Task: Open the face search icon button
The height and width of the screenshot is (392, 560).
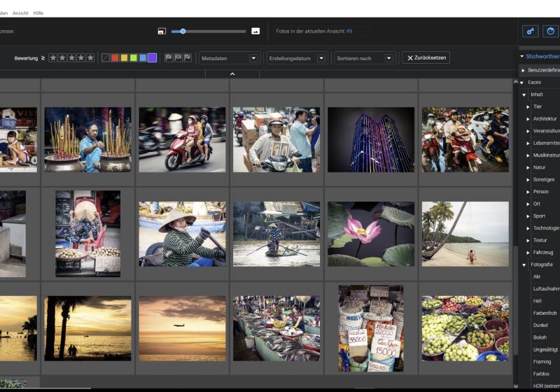Action: point(550,31)
